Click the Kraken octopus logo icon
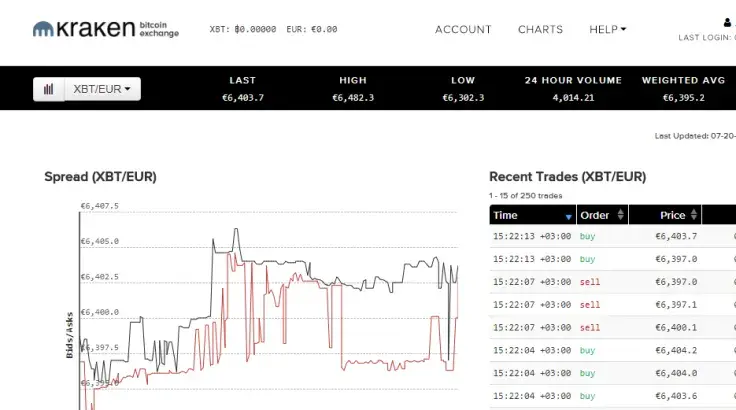The width and height of the screenshot is (736, 410). point(43,29)
